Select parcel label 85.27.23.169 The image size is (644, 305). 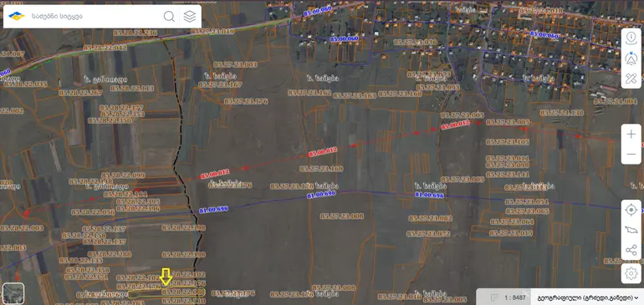tap(321, 169)
